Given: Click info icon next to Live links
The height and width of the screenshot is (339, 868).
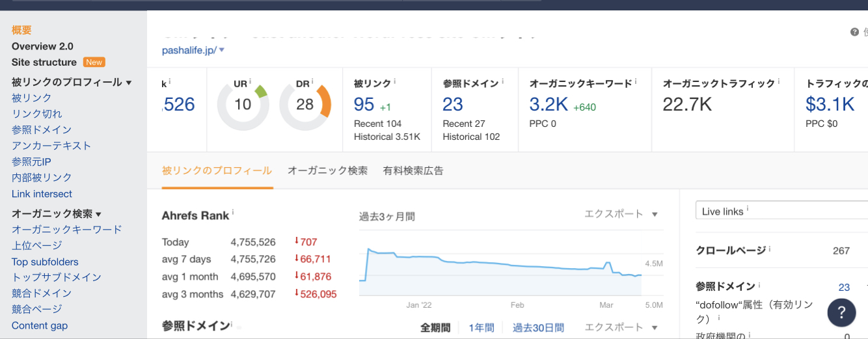Looking at the screenshot, I should coord(748,209).
